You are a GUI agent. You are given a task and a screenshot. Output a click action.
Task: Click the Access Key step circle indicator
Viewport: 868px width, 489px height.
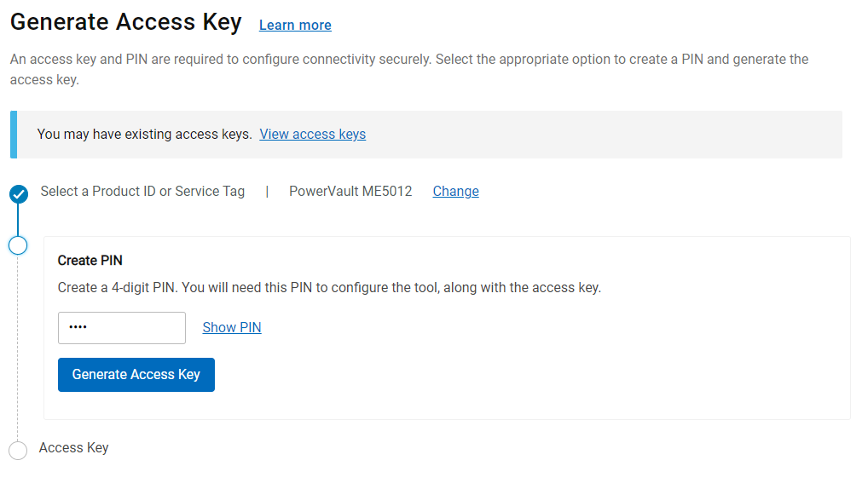tap(18, 450)
